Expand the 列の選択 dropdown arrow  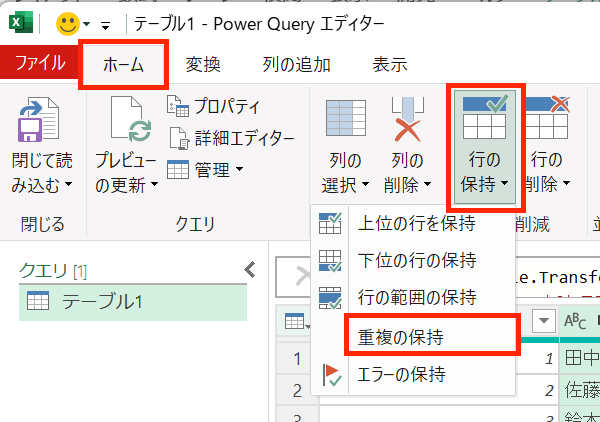point(365,184)
